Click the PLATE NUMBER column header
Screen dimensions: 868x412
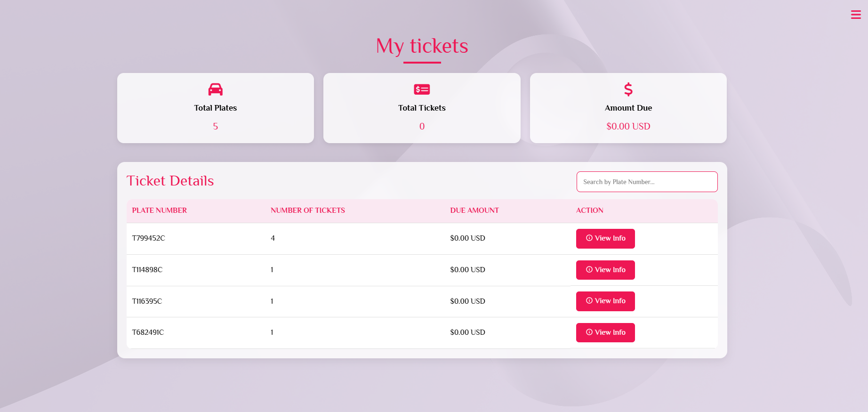coord(159,210)
